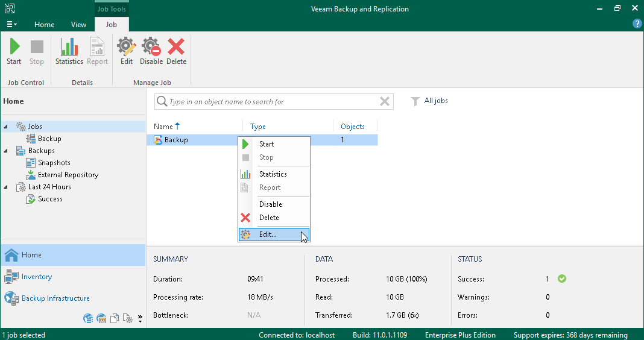The height and width of the screenshot is (340, 644).
Task: Open Statistics from the ribbon
Action: (x=69, y=51)
